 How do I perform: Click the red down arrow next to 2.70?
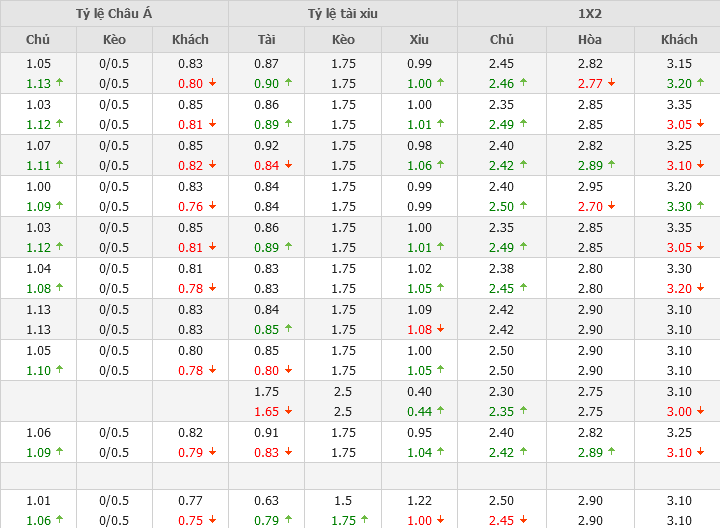pyautogui.click(x=611, y=207)
